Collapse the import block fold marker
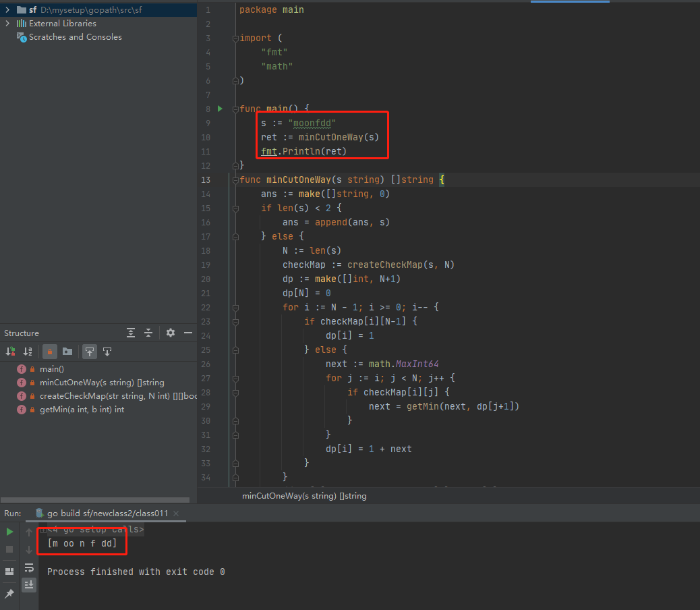Screen dimensions: 700x610 (x=235, y=38)
